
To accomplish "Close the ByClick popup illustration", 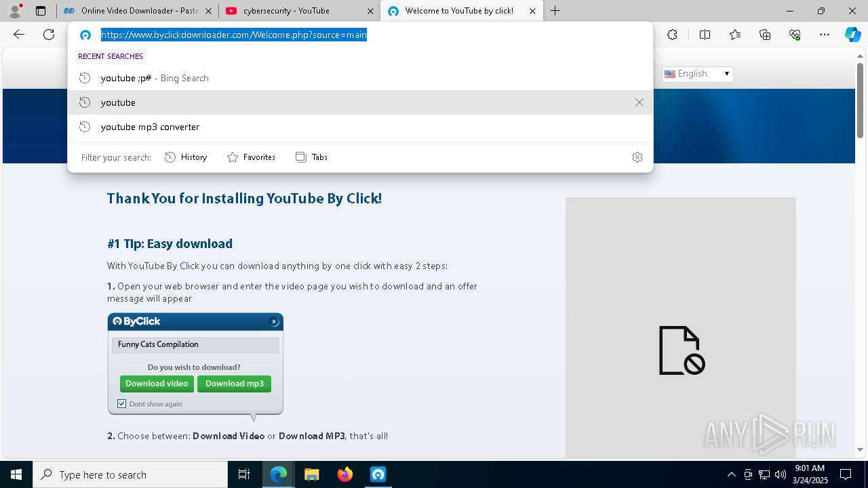I will [x=274, y=322].
